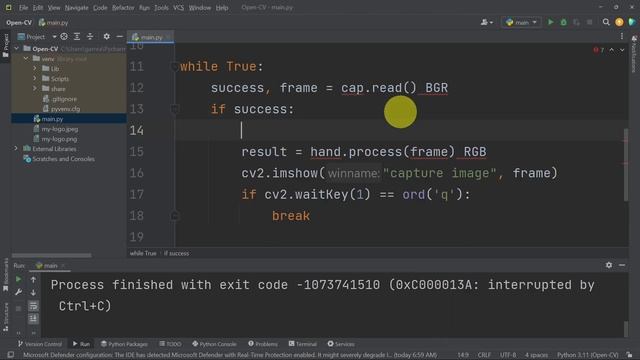Expand External Libraries node
Image resolution: width=640 pixels, height=360 pixels.
point(16,149)
